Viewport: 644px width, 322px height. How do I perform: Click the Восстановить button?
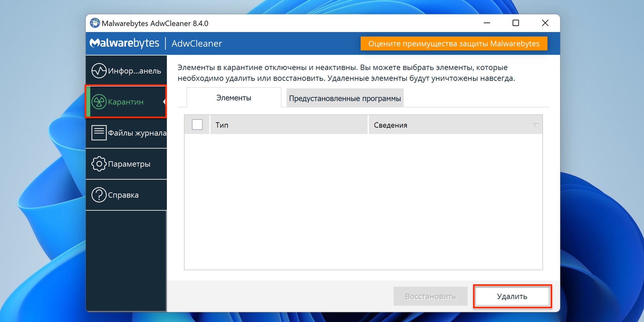point(430,296)
